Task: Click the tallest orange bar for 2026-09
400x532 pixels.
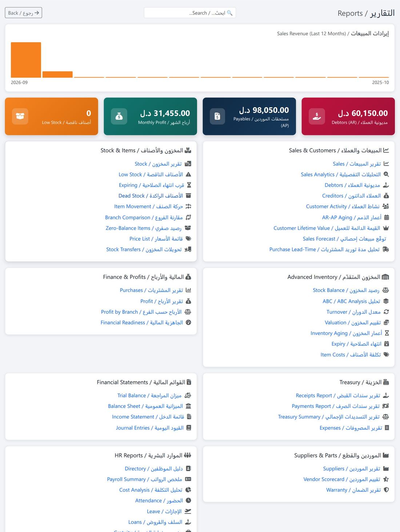Action: (26, 60)
